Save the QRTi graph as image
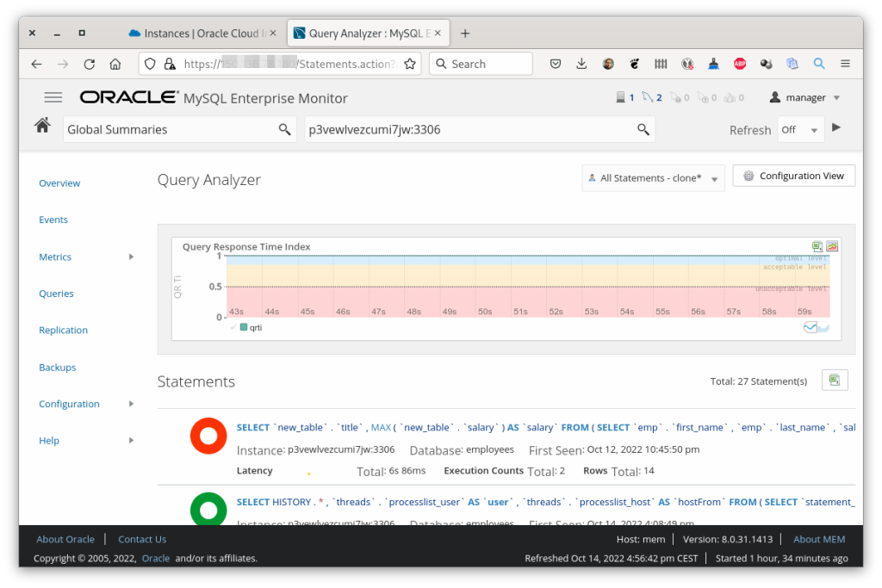This screenshot has width=882, height=588. tap(832, 246)
